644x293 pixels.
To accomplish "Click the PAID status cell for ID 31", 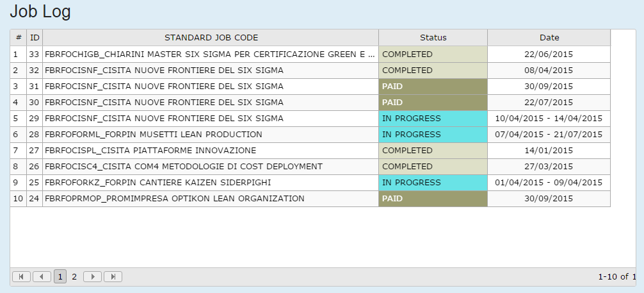I will (433, 87).
